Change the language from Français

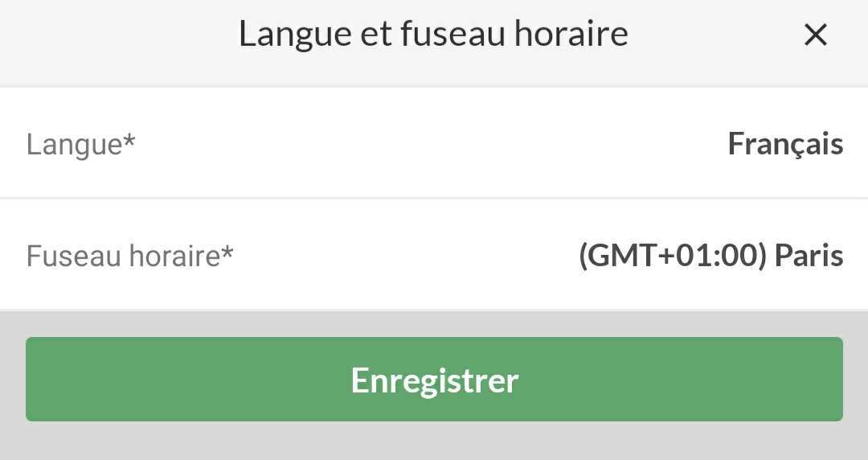(x=784, y=144)
